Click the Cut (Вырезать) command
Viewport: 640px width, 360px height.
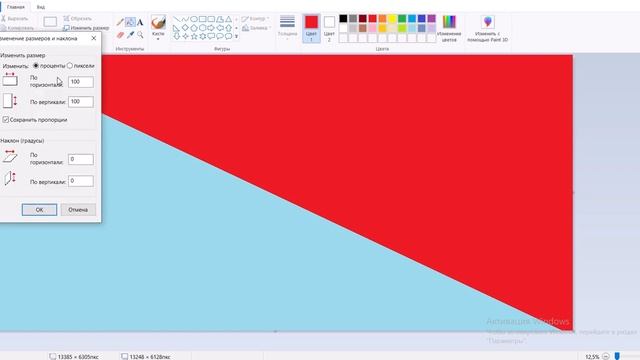[x=14, y=18]
